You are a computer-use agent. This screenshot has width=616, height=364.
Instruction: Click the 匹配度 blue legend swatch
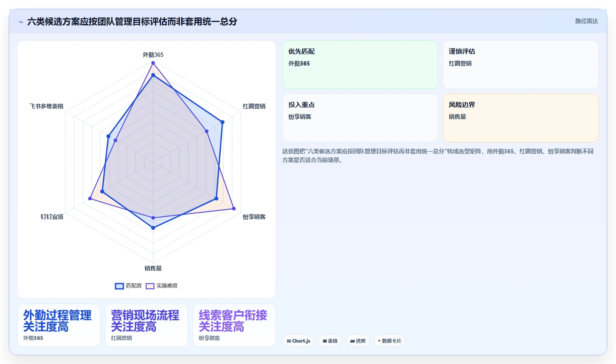(x=119, y=286)
